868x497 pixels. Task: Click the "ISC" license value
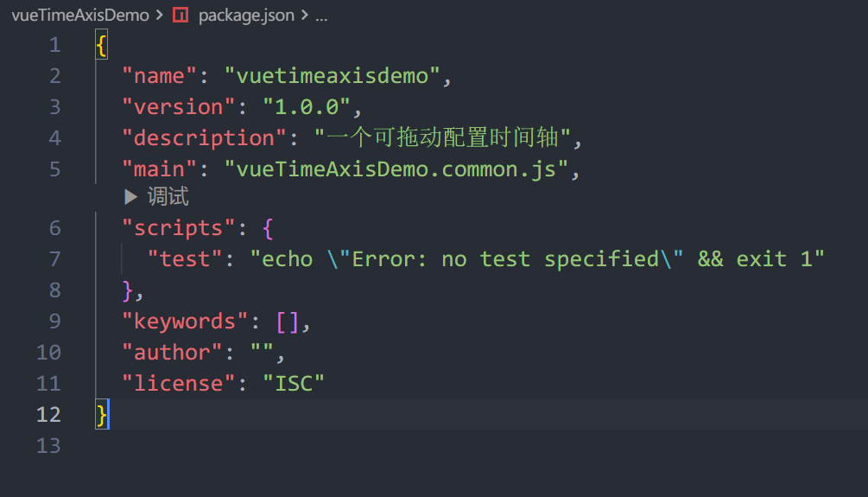pyautogui.click(x=294, y=384)
